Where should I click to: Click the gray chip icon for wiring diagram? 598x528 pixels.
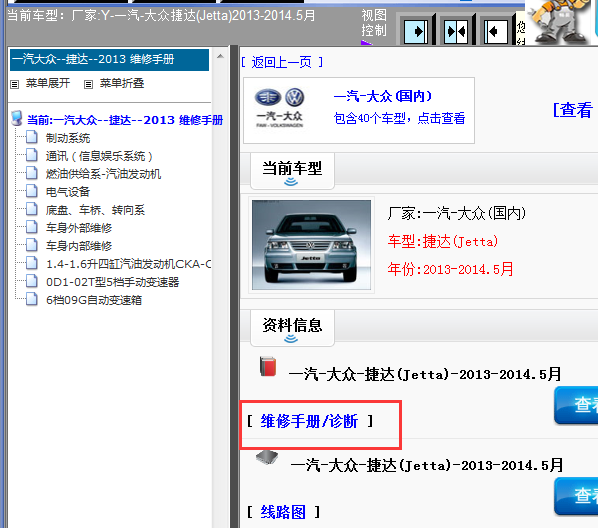267,457
